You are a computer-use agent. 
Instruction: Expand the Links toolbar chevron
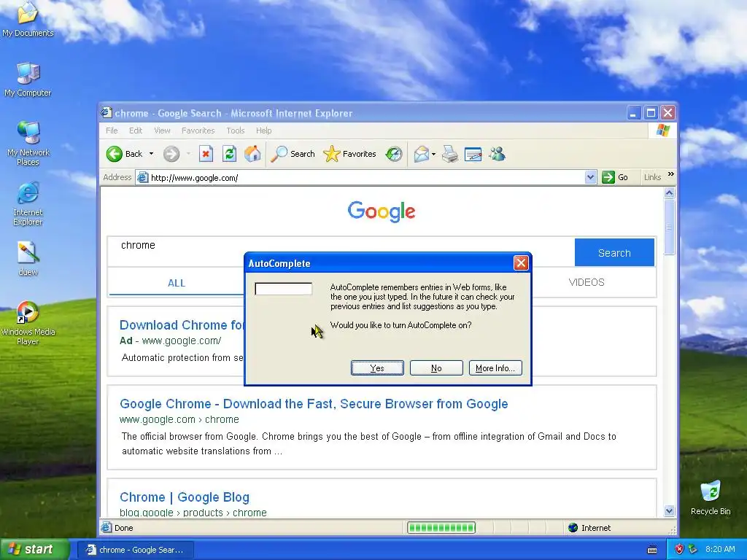tap(671, 174)
